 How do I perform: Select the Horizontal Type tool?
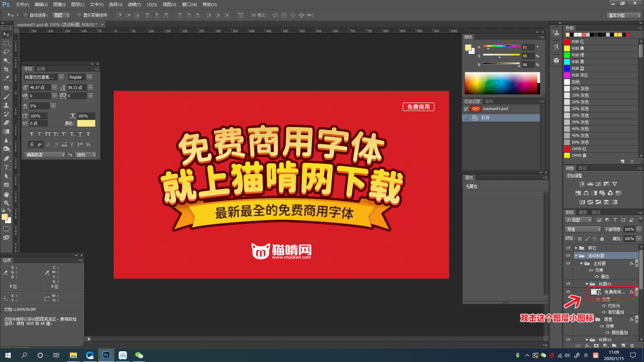6,167
